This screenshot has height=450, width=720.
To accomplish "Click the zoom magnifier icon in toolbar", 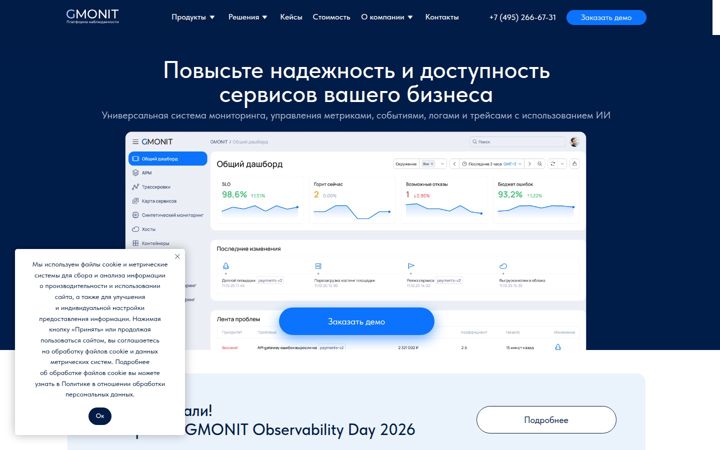I will [x=540, y=164].
